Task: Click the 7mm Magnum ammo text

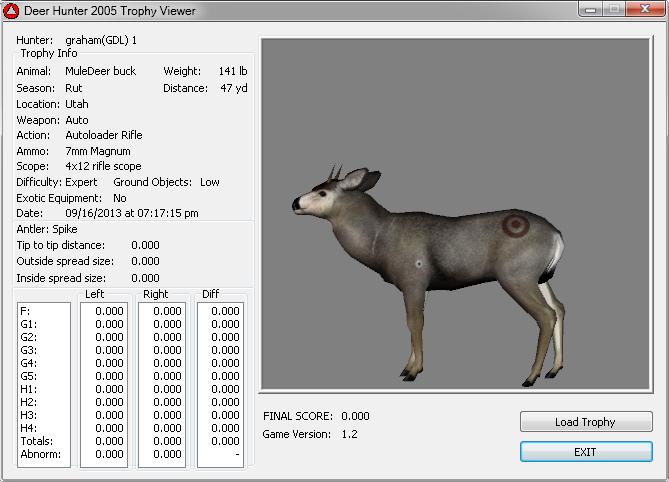Action: pos(98,151)
